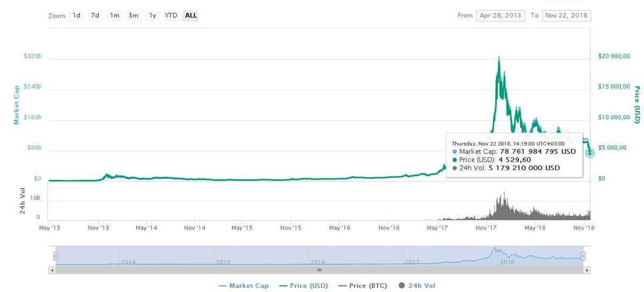The width and height of the screenshot is (644, 292).
Task: Click the scrollbar right arrow
Action: [588, 270]
